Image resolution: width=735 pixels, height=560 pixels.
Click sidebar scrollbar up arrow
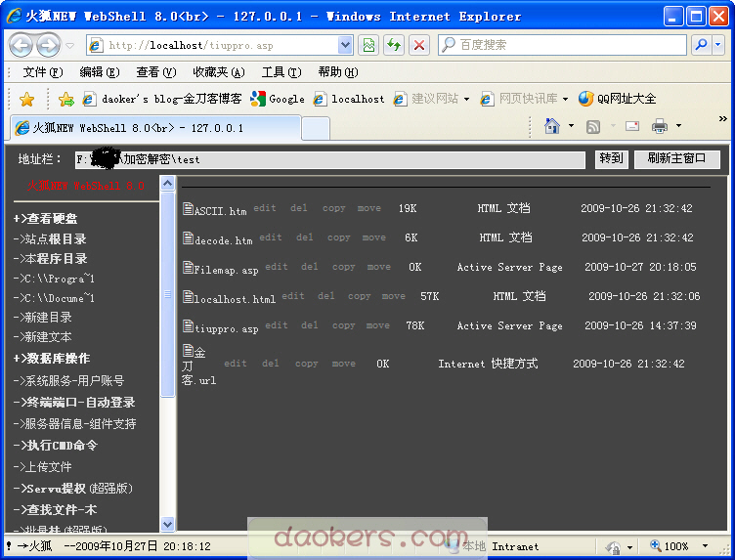pyautogui.click(x=167, y=183)
